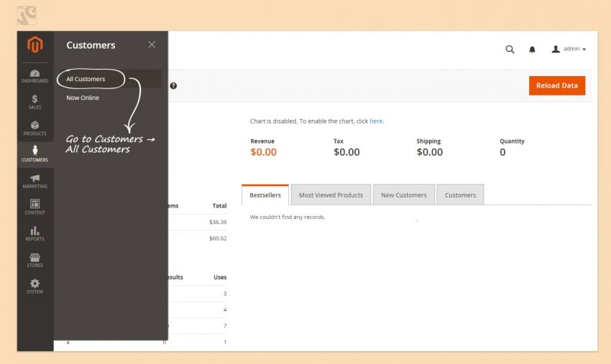Click the search magnifier icon
Image resolution: width=611 pixels, height=364 pixels.
click(510, 50)
